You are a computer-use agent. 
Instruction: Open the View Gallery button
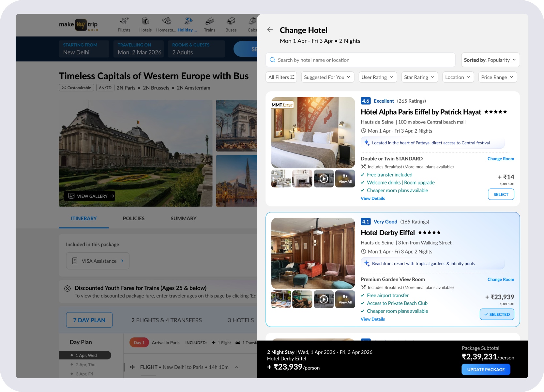tap(89, 196)
